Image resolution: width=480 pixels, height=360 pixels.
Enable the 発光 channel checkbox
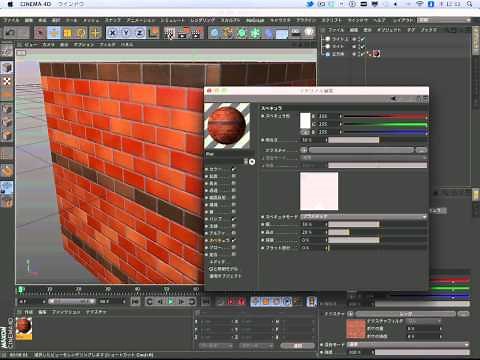pyautogui.click(x=234, y=183)
